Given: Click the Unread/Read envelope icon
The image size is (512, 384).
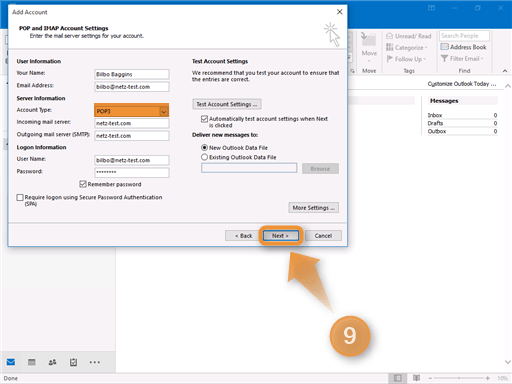Looking at the screenshot, I should tap(389, 36).
